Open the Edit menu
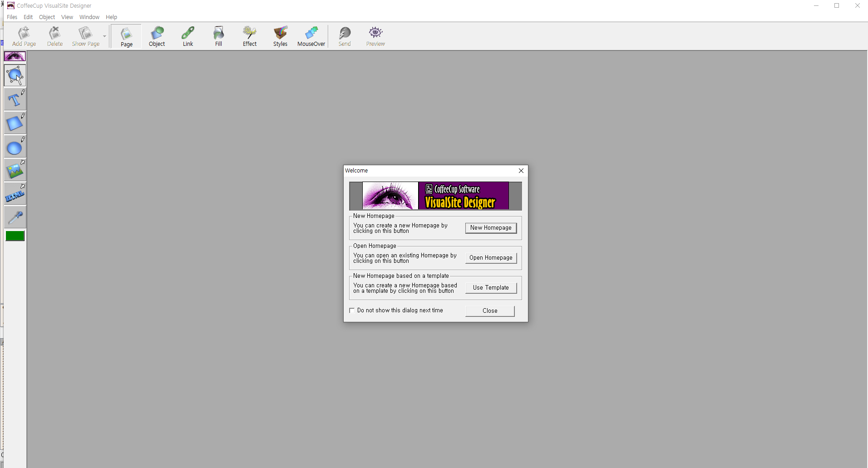Screen dimensions: 868x468 (28, 17)
